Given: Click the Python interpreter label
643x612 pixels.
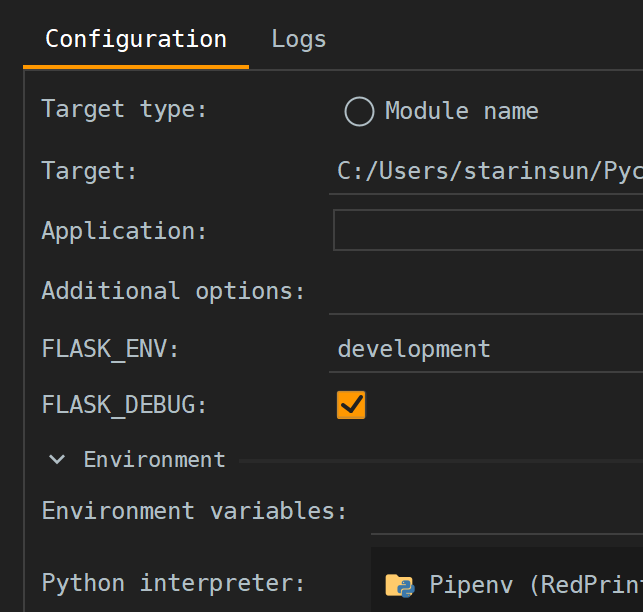Looking at the screenshot, I should 173,583.
